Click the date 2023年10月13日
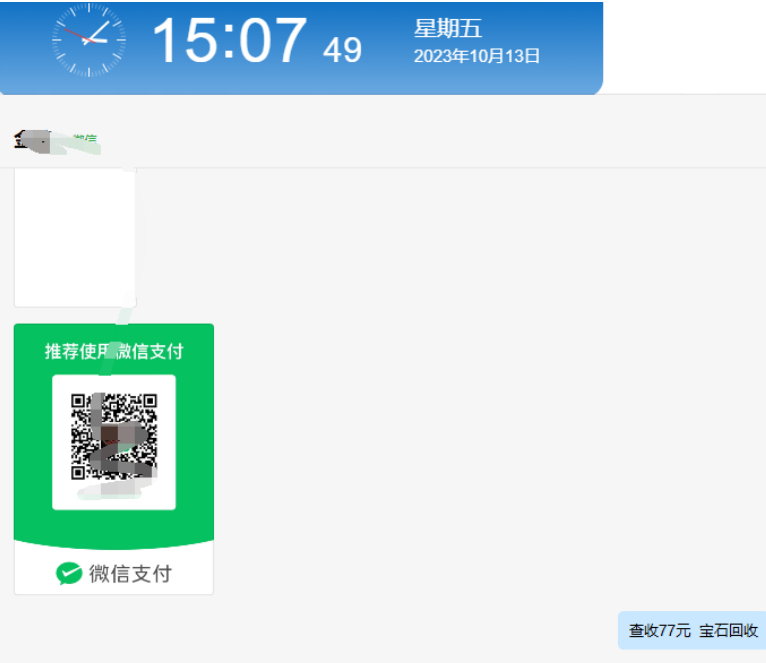Viewport: 766px width, 663px height. (x=477, y=56)
